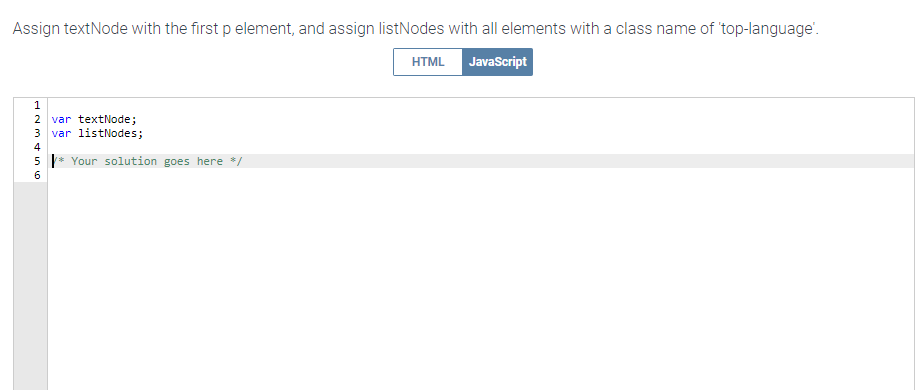
Task: Click the var keyword before listNodes
Action: point(61,133)
